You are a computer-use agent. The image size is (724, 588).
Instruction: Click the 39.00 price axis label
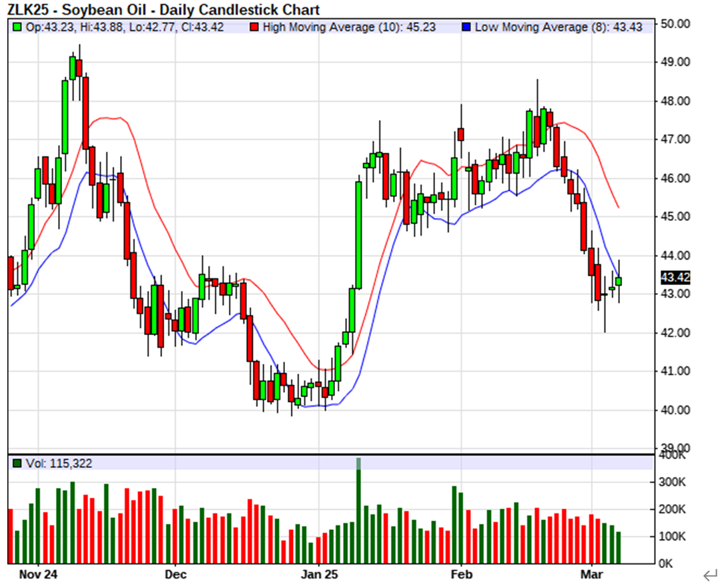pos(673,448)
